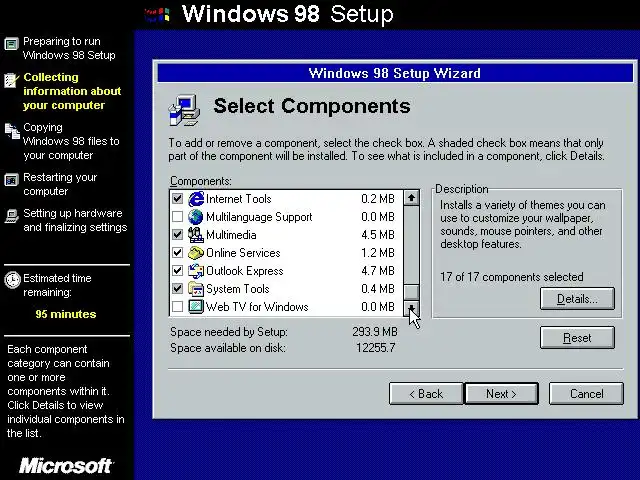The height and width of the screenshot is (480, 640).
Task: Click the Windows flag logo in title
Action: point(157,15)
